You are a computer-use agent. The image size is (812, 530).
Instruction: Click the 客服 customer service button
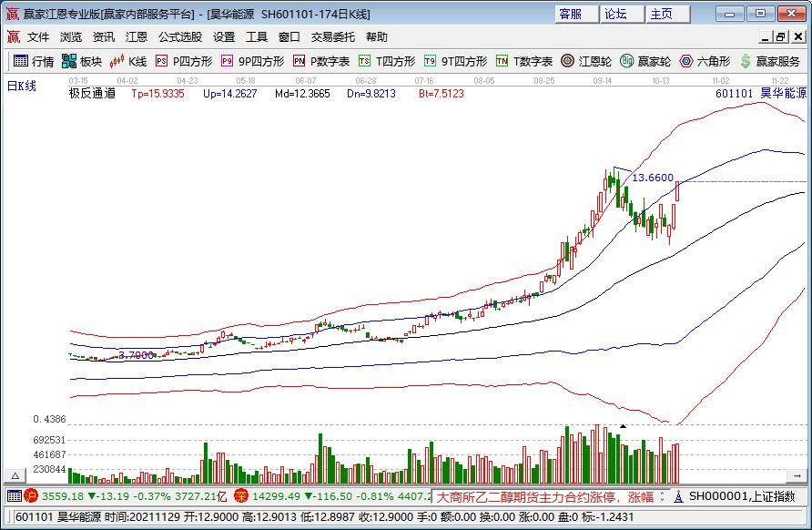576,14
